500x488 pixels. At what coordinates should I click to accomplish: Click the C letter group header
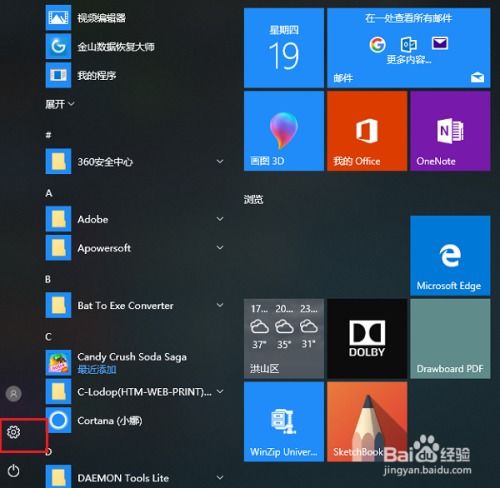[x=49, y=337]
